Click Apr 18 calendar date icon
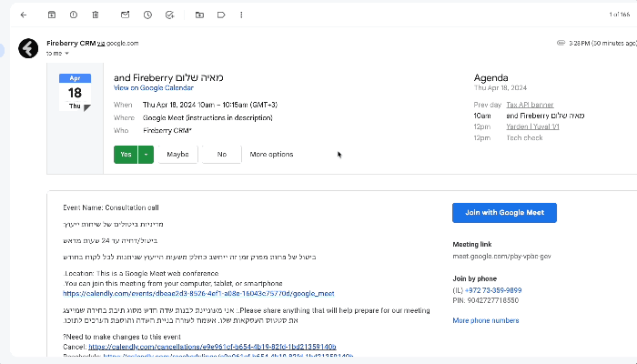 [x=76, y=92]
